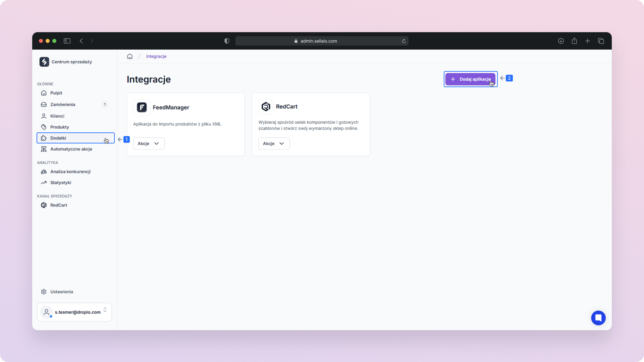Viewport: 644px width, 362px height.
Task: Open the downloads icon in browser toolbar
Action: pyautogui.click(x=561, y=41)
